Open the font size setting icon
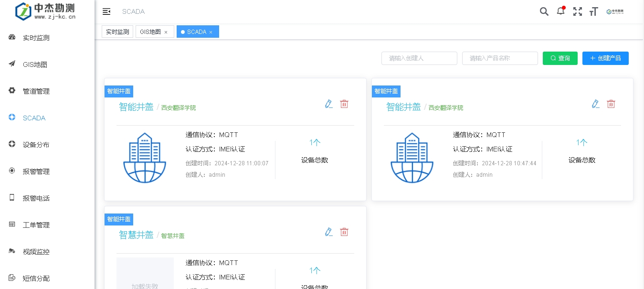Screen dimensions: 644x289 tap(593, 11)
